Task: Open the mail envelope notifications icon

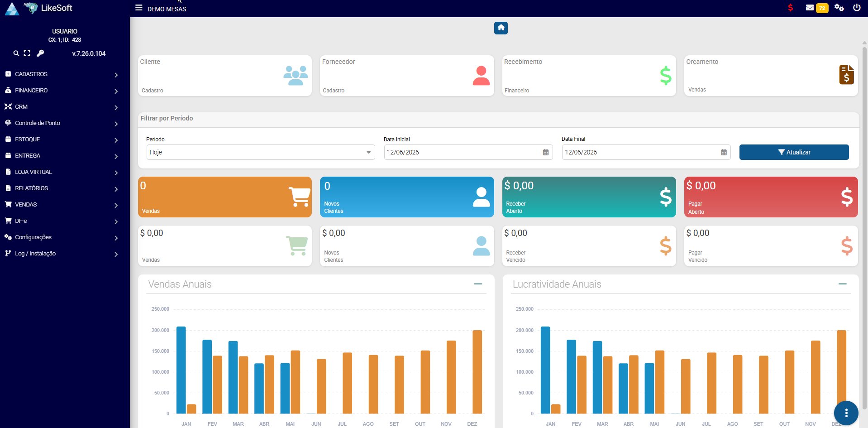Action: (x=810, y=8)
